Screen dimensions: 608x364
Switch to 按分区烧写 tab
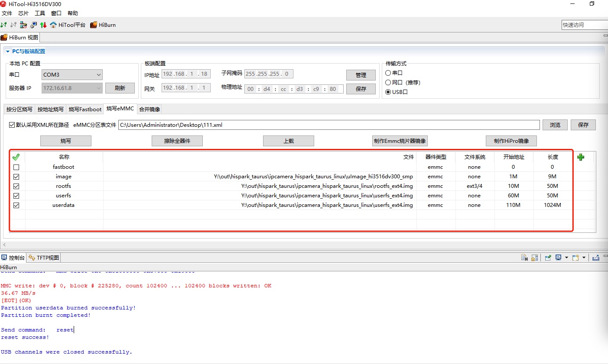(20, 109)
